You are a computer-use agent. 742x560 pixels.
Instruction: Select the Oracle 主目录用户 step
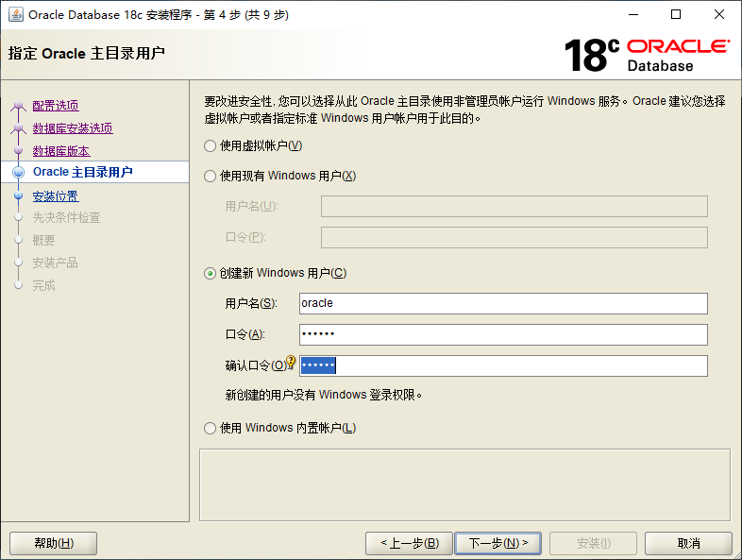coord(83,172)
